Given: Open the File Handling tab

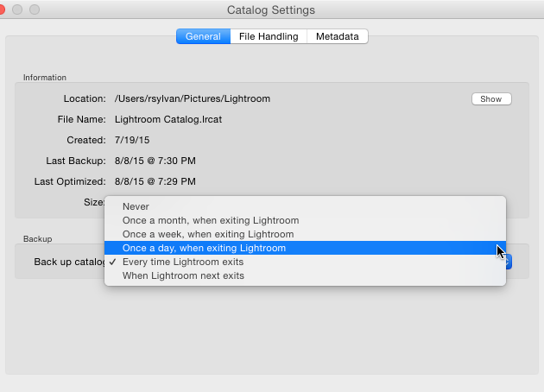Looking at the screenshot, I should point(269,36).
